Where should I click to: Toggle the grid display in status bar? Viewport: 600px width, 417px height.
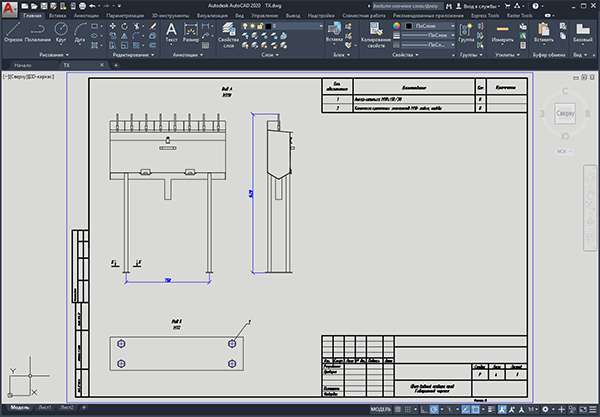click(x=398, y=409)
